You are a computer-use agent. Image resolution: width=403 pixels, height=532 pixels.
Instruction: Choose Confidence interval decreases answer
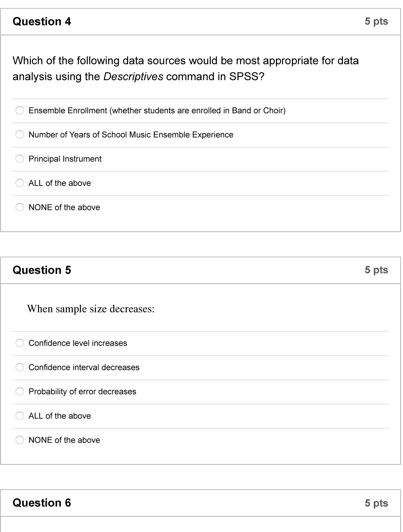[x=20, y=367]
